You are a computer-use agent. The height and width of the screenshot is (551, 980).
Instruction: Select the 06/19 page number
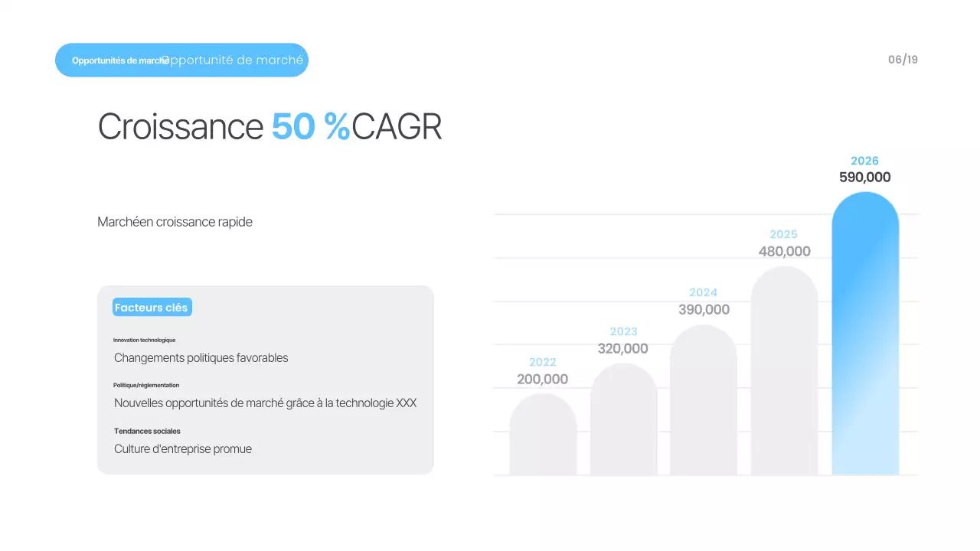point(903,60)
